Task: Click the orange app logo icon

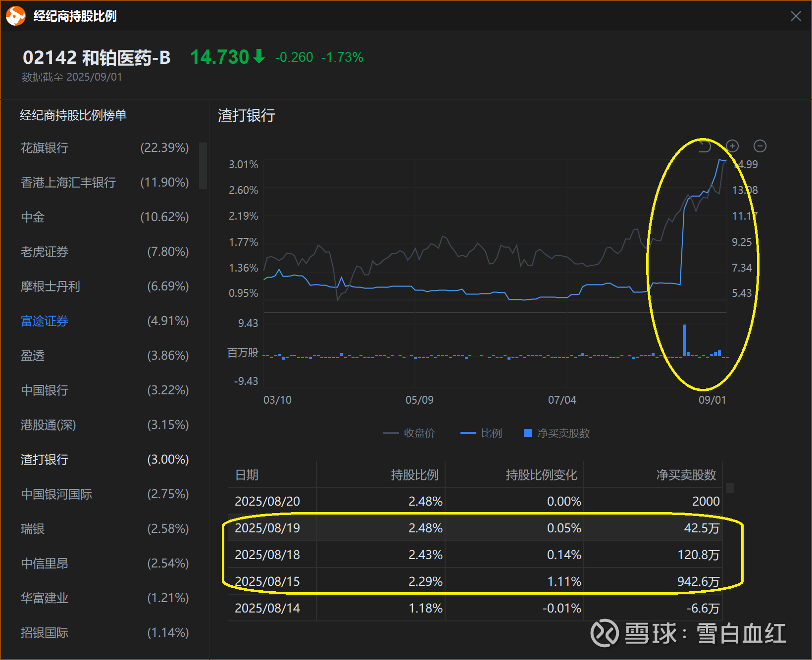Action: click(x=15, y=16)
